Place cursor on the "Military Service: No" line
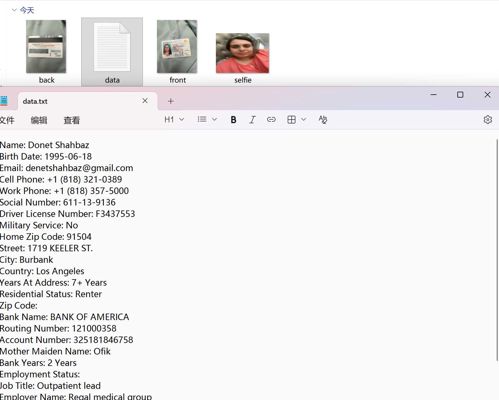499x400 pixels. tap(39, 225)
